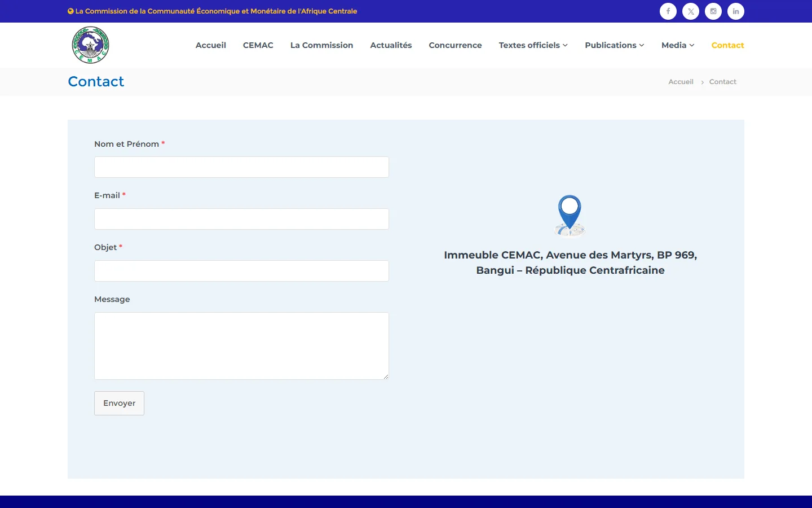Open the Instagram social icon

tap(713, 11)
